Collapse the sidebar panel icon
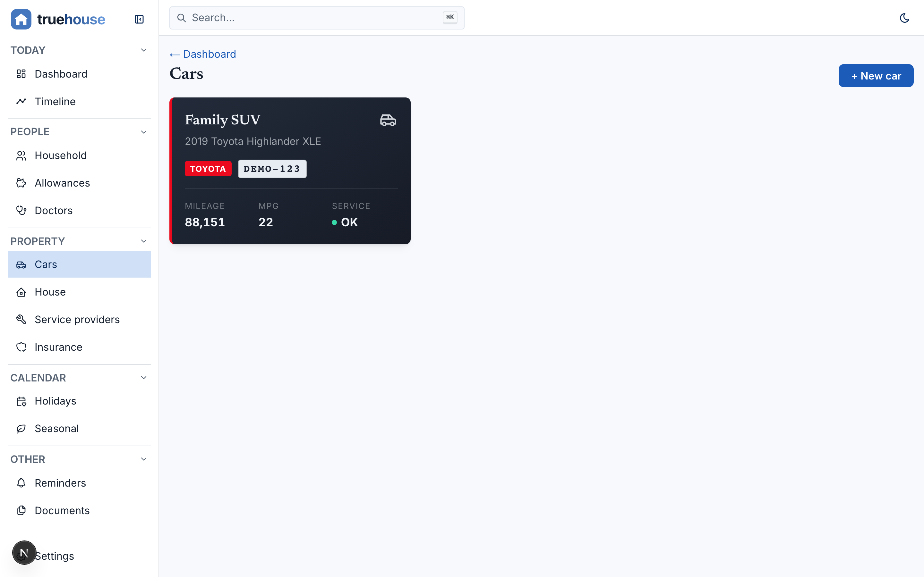Screen dimensions: 924x577 click(x=139, y=19)
